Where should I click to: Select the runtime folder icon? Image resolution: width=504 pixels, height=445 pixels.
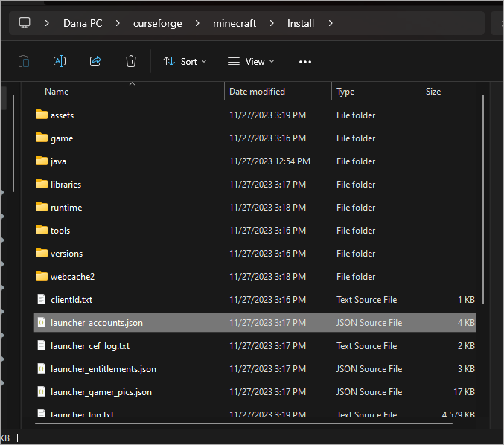42,207
